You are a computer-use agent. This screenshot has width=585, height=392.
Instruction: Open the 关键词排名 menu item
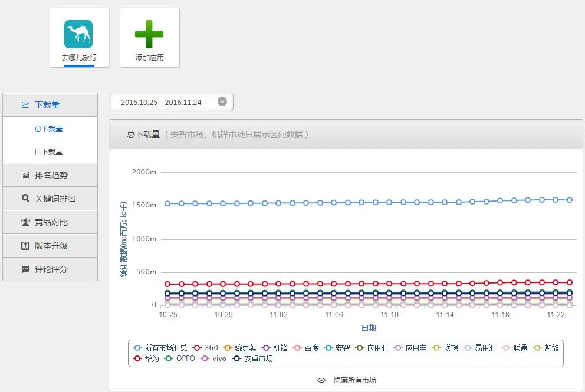pyautogui.click(x=50, y=199)
